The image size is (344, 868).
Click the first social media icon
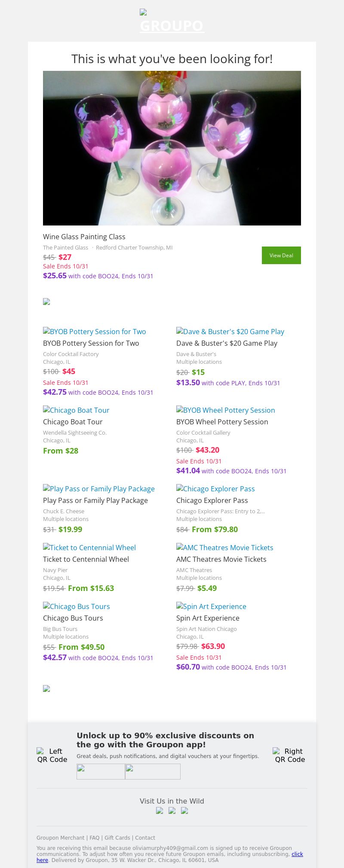tap(160, 810)
